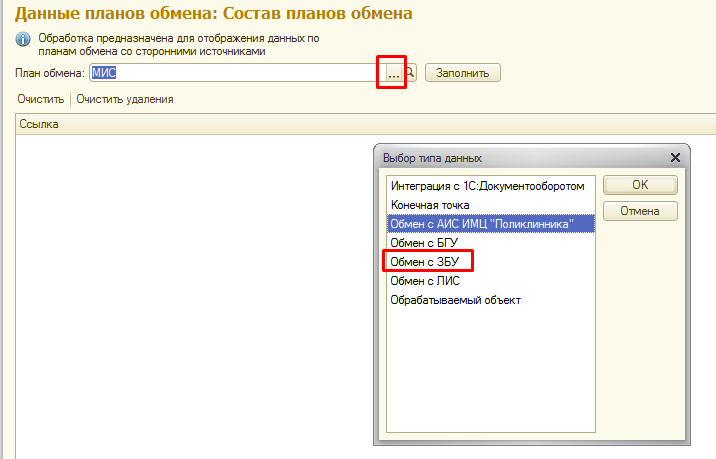The width and height of the screenshot is (716, 459).
Task: Close the Выбор типа данных dialog
Action: click(x=675, y=158)
